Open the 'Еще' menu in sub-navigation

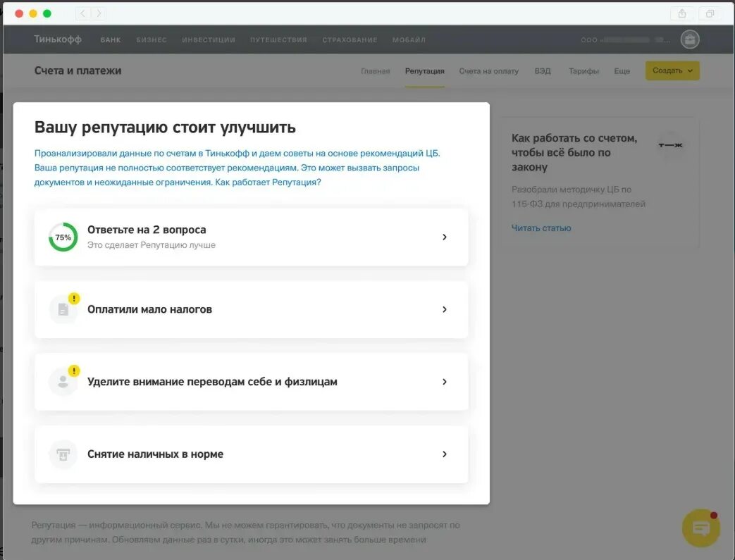tap(622, 71)
